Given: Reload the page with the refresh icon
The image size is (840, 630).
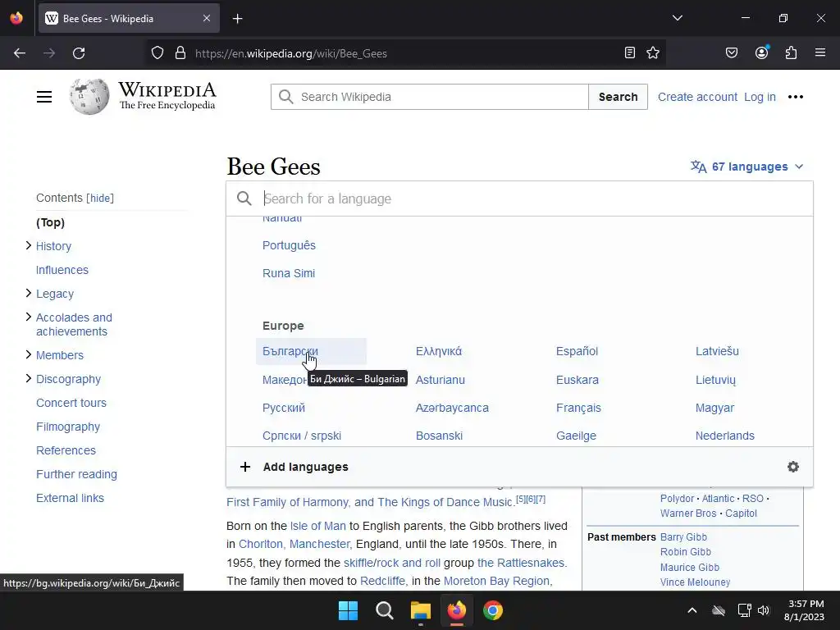Looking at the screenshot, I should pyautogui.click(x=79, y=53).
